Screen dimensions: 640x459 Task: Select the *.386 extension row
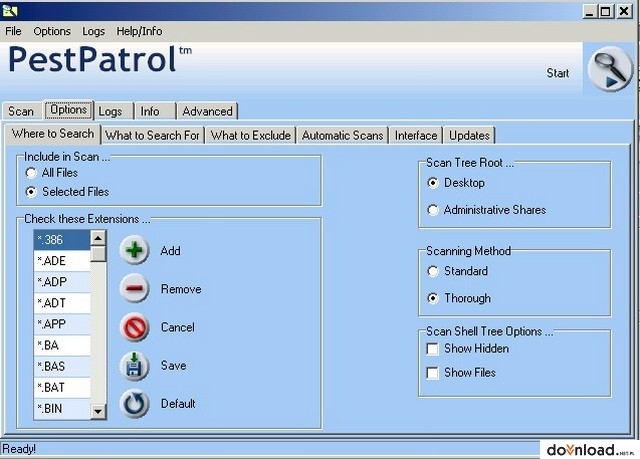pos(62,239)
